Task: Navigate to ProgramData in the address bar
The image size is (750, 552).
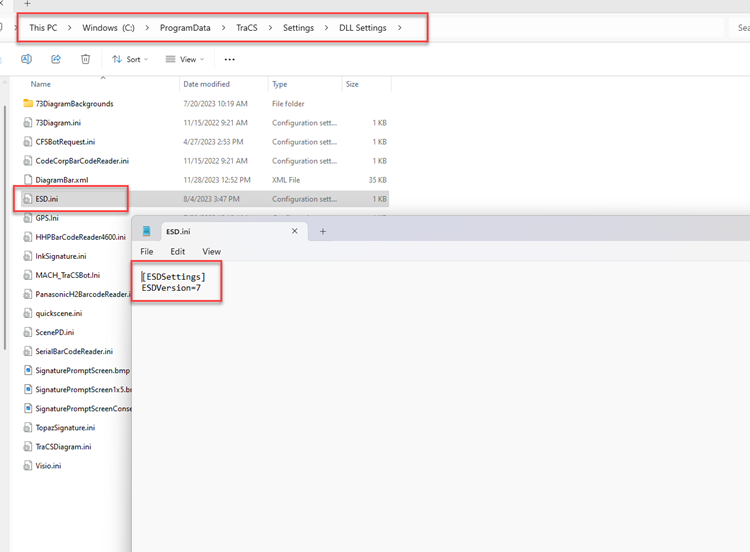Action: point(185,28)
